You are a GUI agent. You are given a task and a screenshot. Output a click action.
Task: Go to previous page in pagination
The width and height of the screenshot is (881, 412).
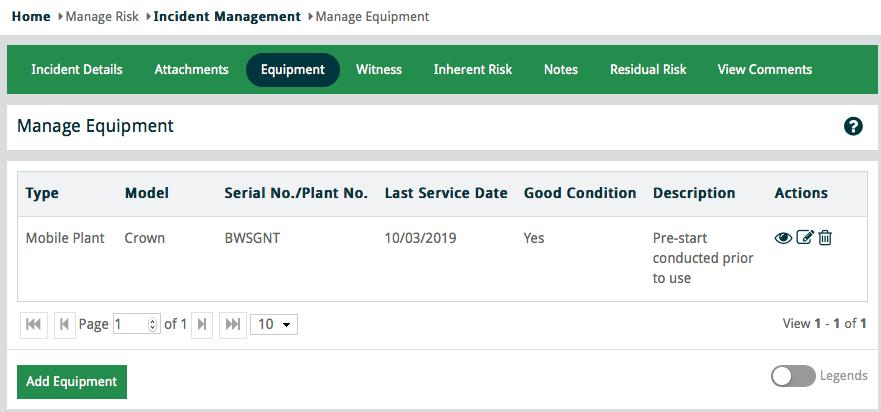[x=65, y=324]
